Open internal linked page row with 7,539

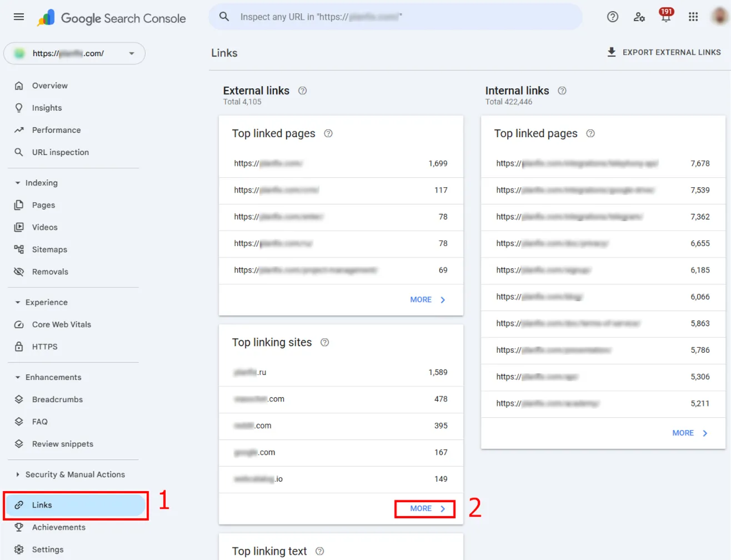point(603,190)
